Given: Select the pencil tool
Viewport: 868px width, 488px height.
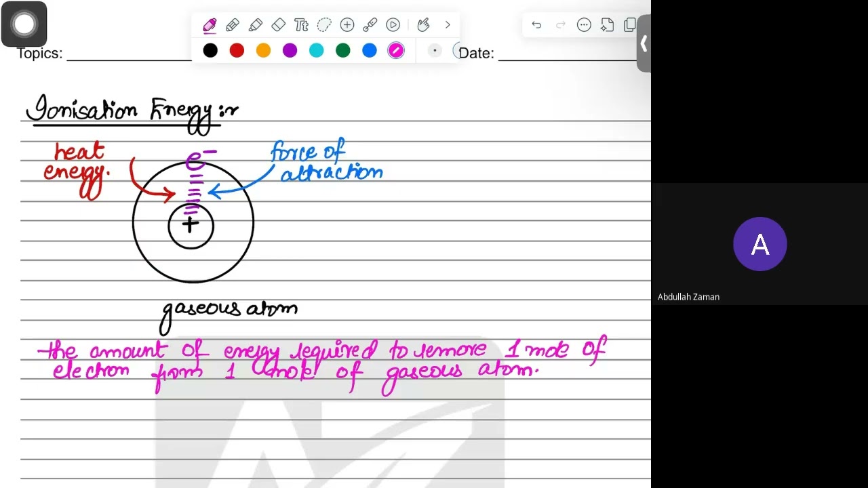Looking at the screenshot, I should coord(233,25).
